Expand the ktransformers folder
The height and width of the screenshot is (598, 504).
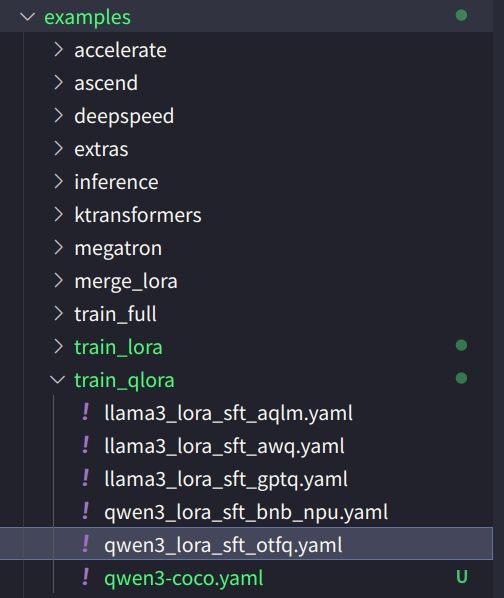138,215
